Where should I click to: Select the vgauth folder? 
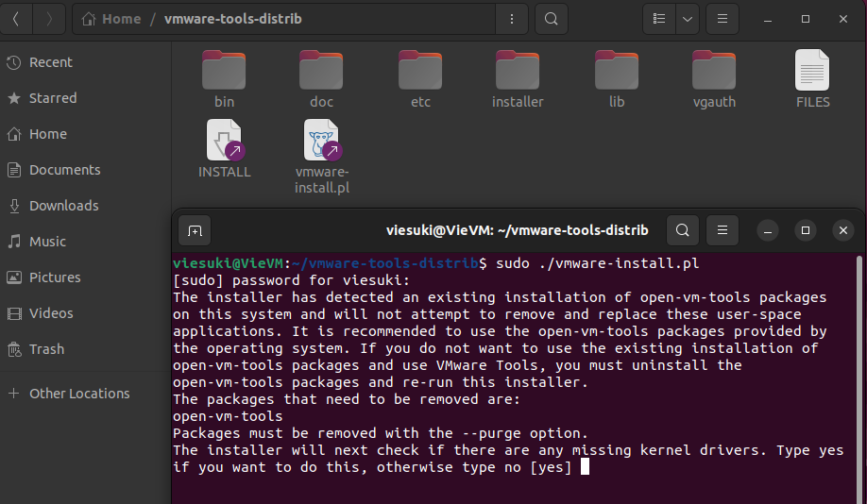[x=714, y=78]
